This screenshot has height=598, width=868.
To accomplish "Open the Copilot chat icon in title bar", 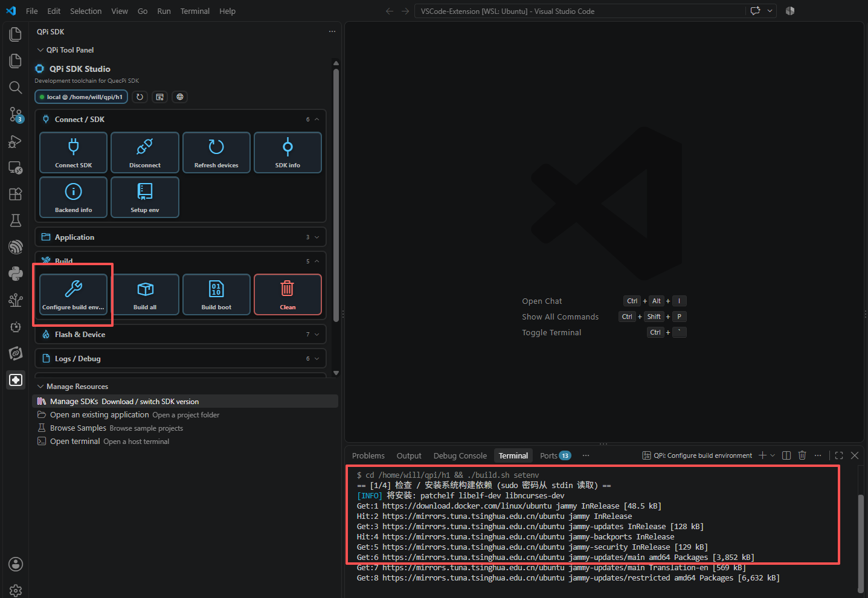I will pos(755,11).
